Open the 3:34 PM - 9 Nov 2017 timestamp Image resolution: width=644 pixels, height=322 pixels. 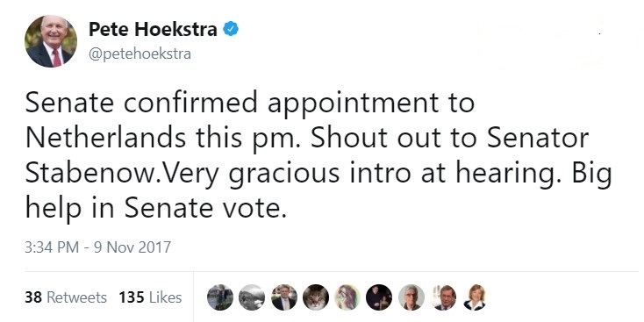pyautogui.click(x=97, y=247)
